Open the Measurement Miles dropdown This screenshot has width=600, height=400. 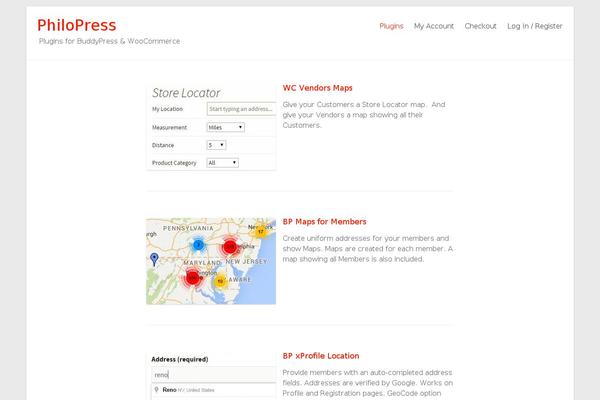(225, 127)
